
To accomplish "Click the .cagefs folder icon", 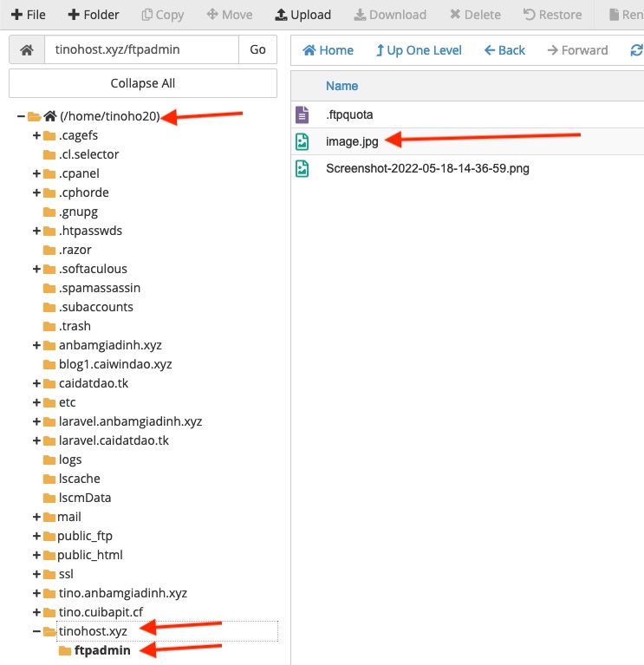I will (x=49, y=136).
